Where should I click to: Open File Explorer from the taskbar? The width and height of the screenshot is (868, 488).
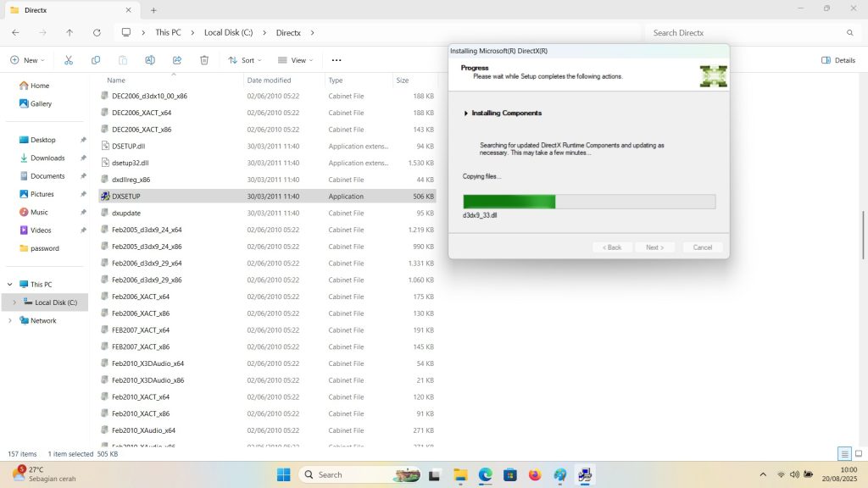point(460,474)
